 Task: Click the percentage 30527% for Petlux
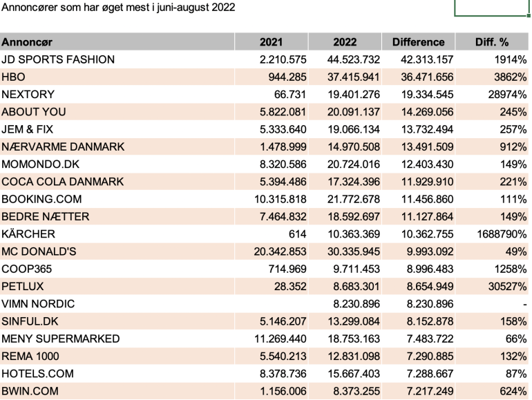point(507,286)
